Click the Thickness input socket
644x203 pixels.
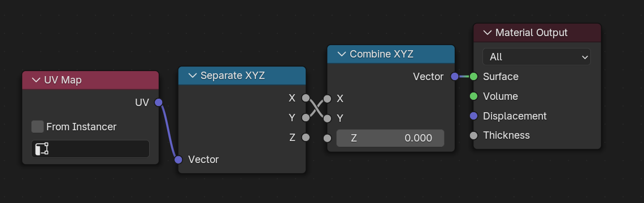click(473, 135)
